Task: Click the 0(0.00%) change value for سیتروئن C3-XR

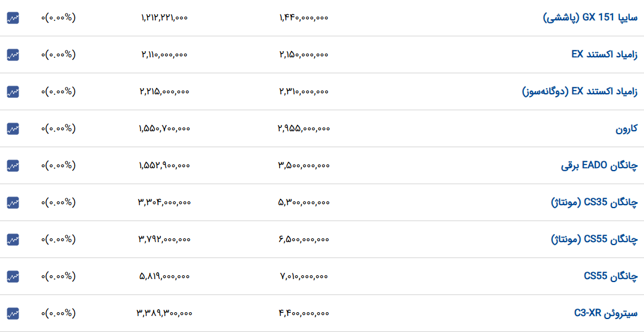Action: (x=59, y=314)
